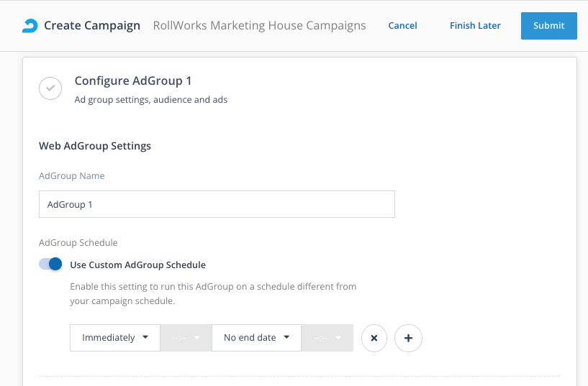This screenshot has width=588, height=386.
Task: Cancel the campaign creation
Action: pos(402,26)
